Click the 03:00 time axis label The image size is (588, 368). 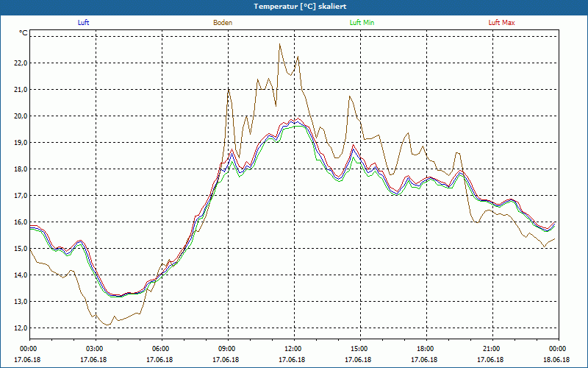click(x=96, y=349)
